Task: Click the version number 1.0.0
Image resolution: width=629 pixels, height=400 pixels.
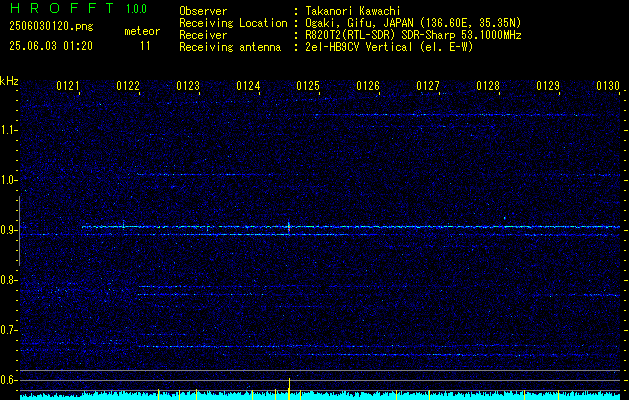Action: coord(136,9)
